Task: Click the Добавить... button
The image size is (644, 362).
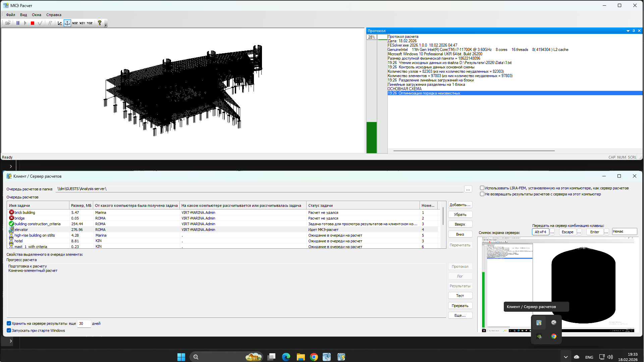Action: click(460, 205)
